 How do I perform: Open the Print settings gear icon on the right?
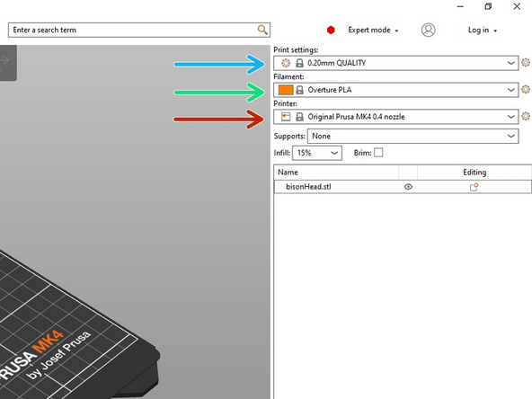coord(526,63)
